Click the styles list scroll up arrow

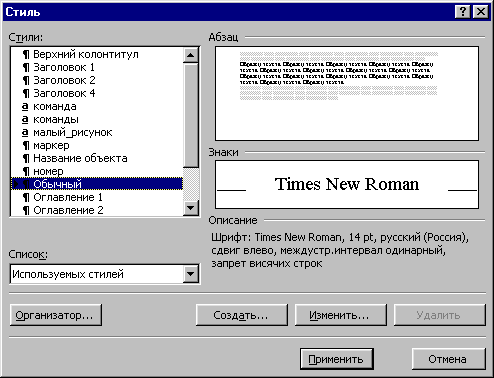click(191, 55)
